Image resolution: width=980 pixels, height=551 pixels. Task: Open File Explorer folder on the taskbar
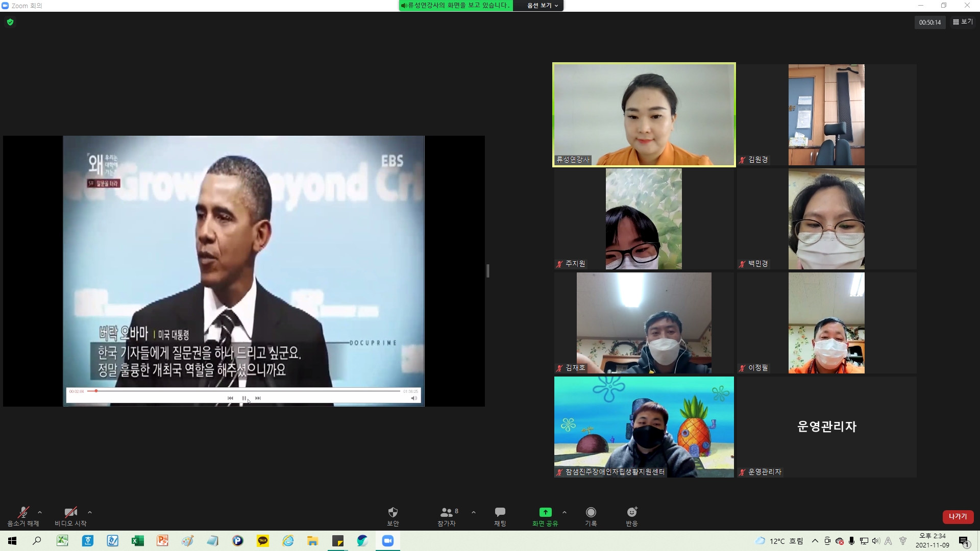coord(312,541)
